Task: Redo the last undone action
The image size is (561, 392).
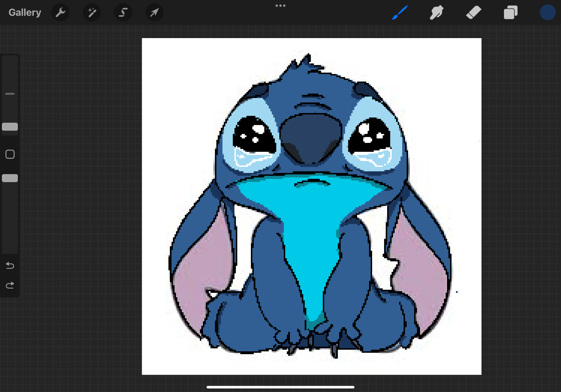Action: (x=10, y=285)
